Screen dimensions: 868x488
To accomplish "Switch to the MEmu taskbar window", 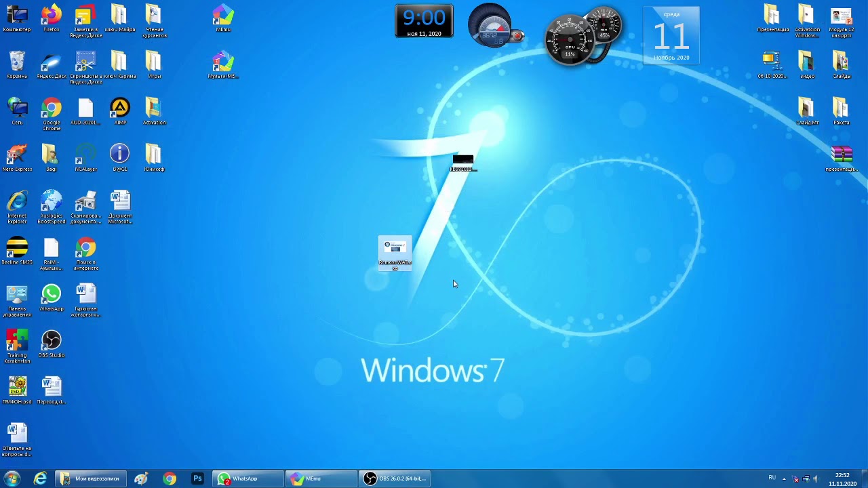I will click(x=321, y=479).
